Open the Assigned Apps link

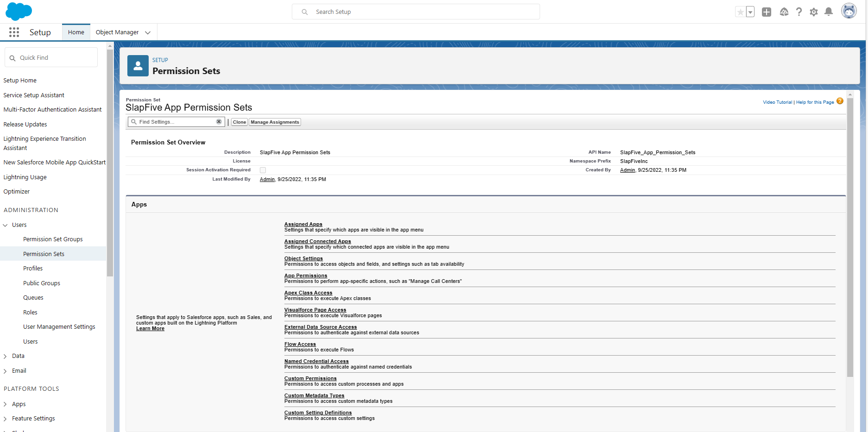(x=303, y=224)
